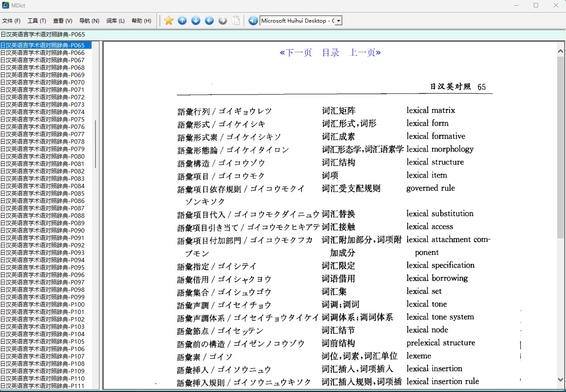566x392 pixels.
Task: Select entry 日汉英语言学术语对照辞典-P076
Action: (45, 127)
